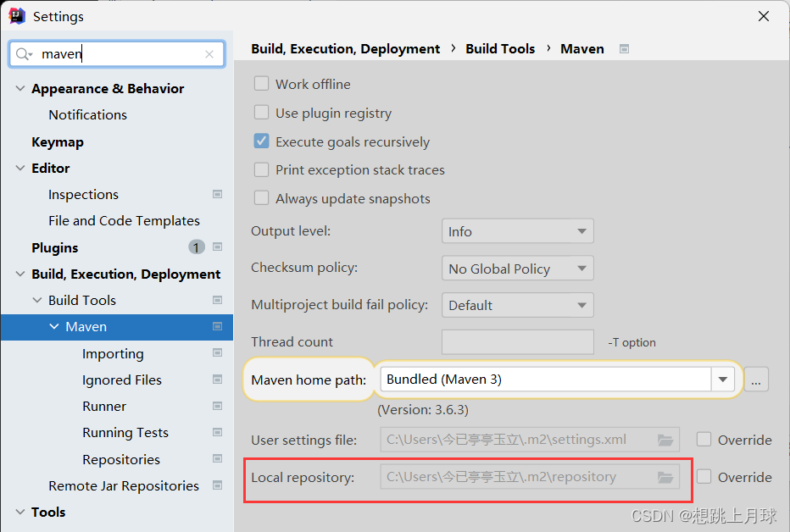Image resolution: width=790 pixels, height=532 pixels.
Task: Check Override for Local repository
Action: pos(704,477)
